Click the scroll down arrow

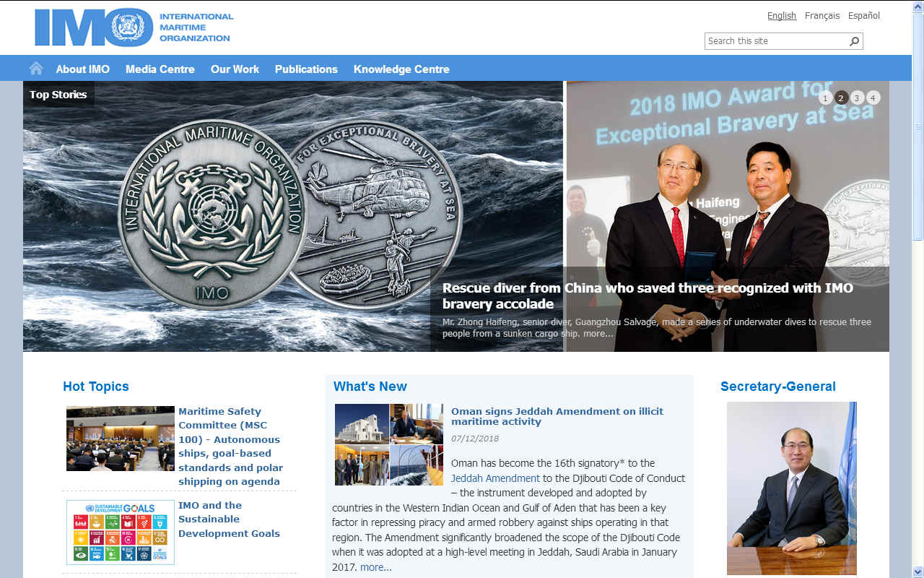coord(918,571)
